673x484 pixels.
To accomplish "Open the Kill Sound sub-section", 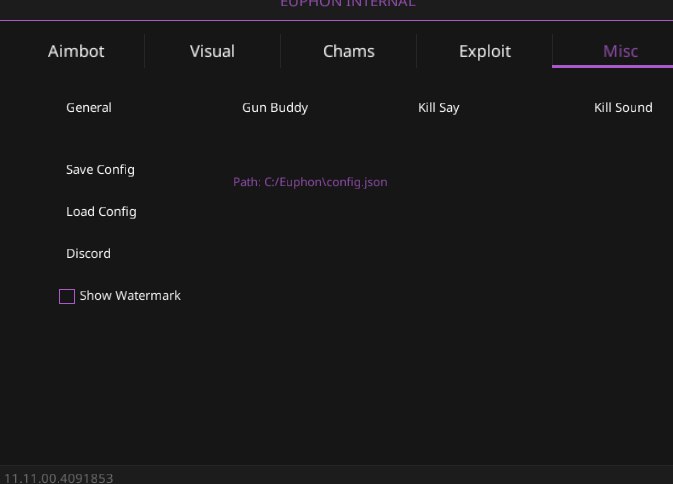I will (x=623, y=108).
